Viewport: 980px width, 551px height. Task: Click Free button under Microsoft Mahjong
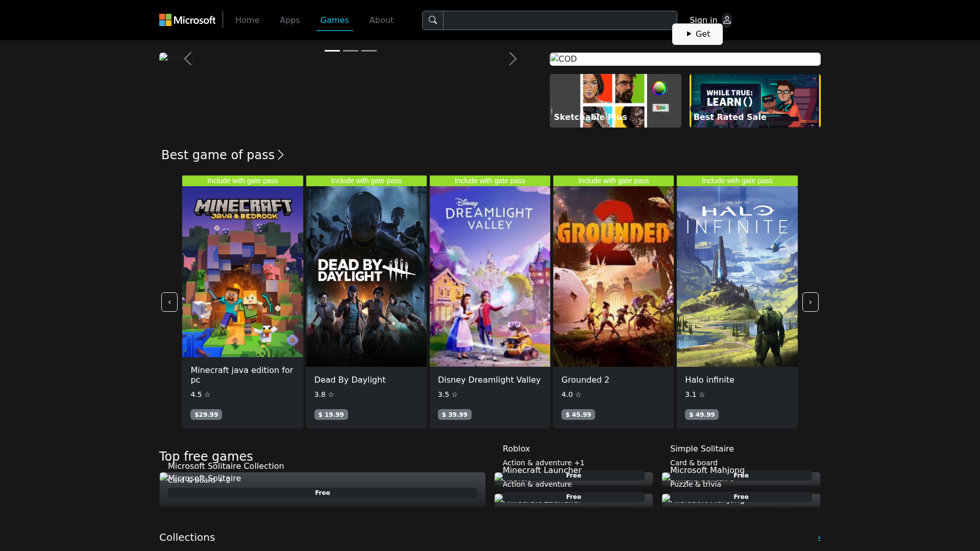coord(741,497)
